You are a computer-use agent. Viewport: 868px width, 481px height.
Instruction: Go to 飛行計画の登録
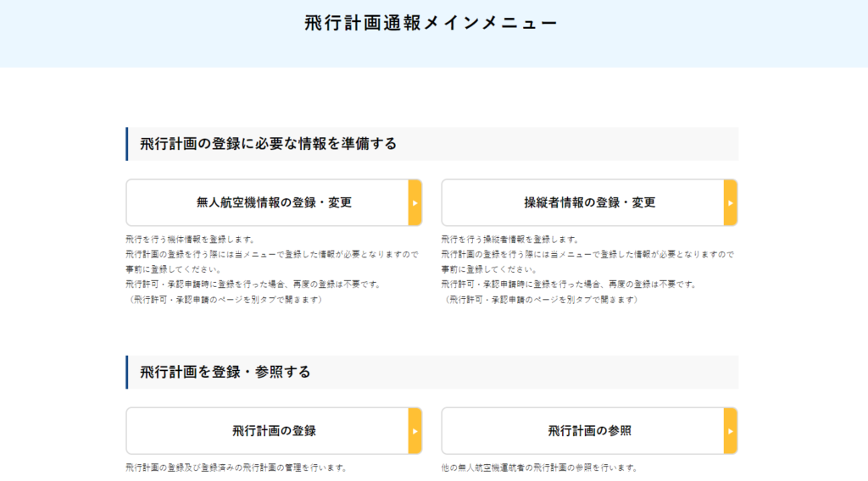[x=273, y=431]
